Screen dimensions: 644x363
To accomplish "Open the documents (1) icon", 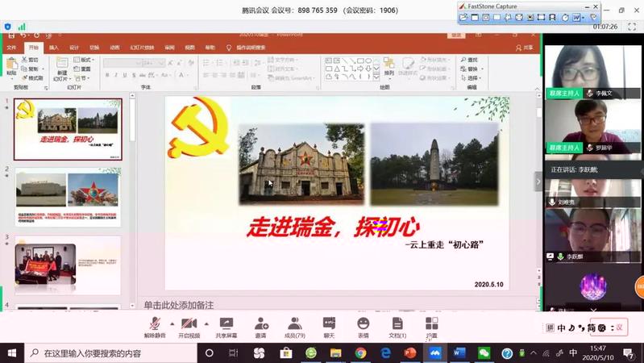I will click(x=397, y=323).
